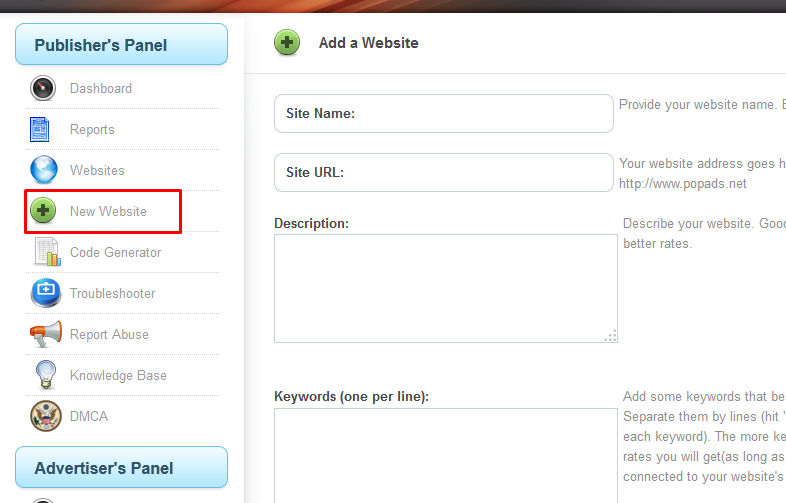Click the Code Generator icon
This screenshot has width=786, height=503.
[44, 252]
